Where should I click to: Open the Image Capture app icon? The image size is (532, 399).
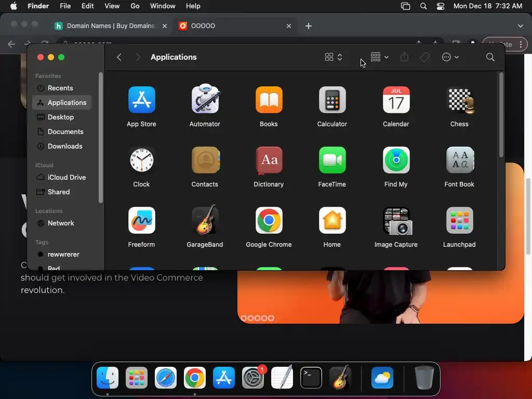[x=396, y=221]
